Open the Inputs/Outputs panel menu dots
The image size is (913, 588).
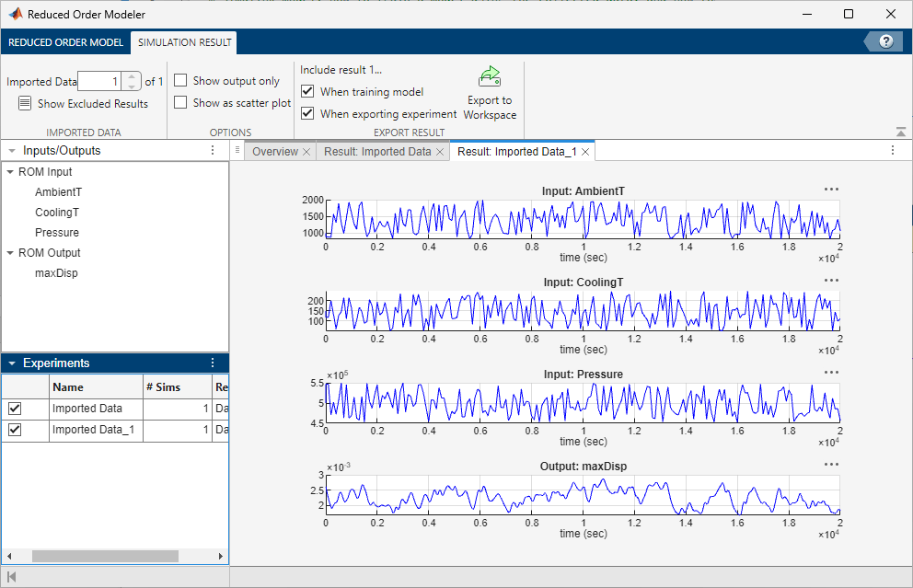[x=213, y=149]
